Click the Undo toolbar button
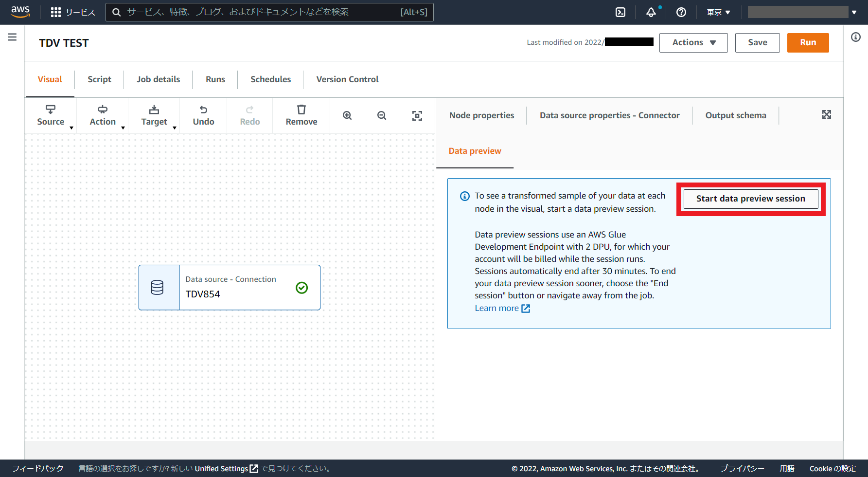Viewport: 868px width, 477px height. pos(203,116)
